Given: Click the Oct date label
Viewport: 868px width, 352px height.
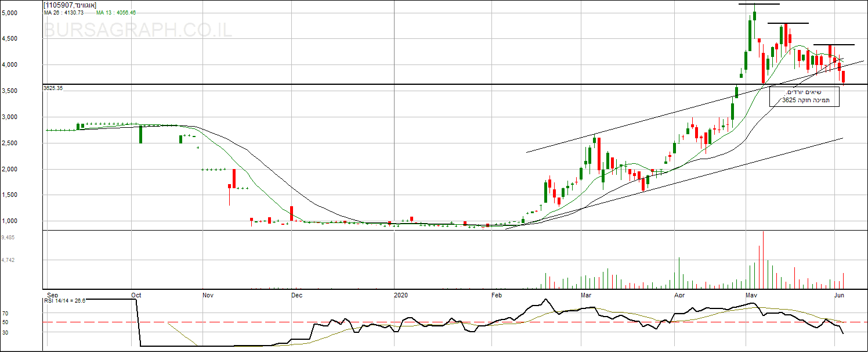Looking at the screenshot, I should click(x=136, y=295).
